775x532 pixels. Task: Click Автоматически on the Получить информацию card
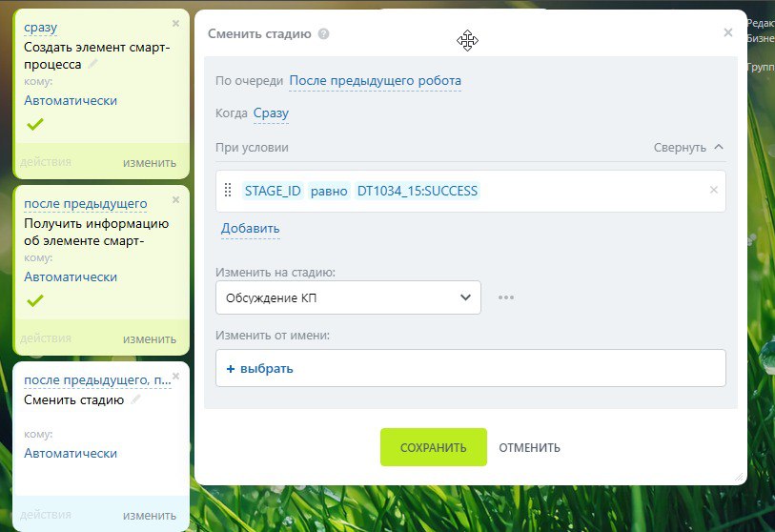[x=71, y=276]
